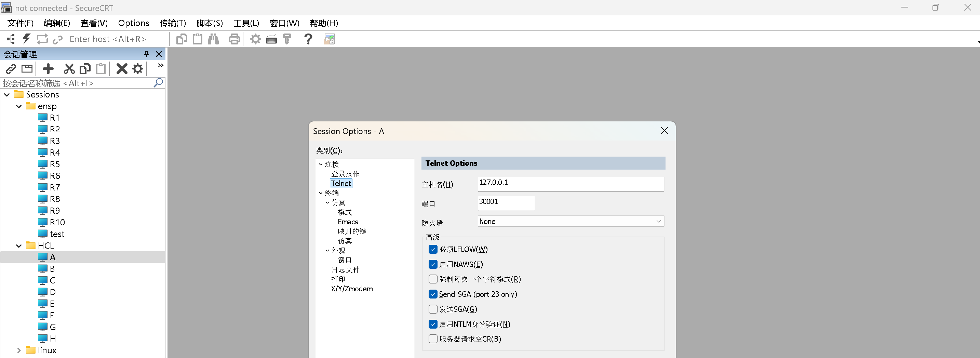980x358 pixels.
Task: Collapse the 终端 category in options tree
Action: [x=321, y=193]
